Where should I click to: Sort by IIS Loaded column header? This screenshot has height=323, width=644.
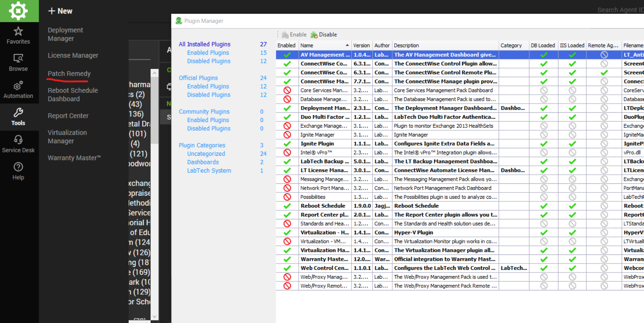pyautogui.click(x=572, y=45)
